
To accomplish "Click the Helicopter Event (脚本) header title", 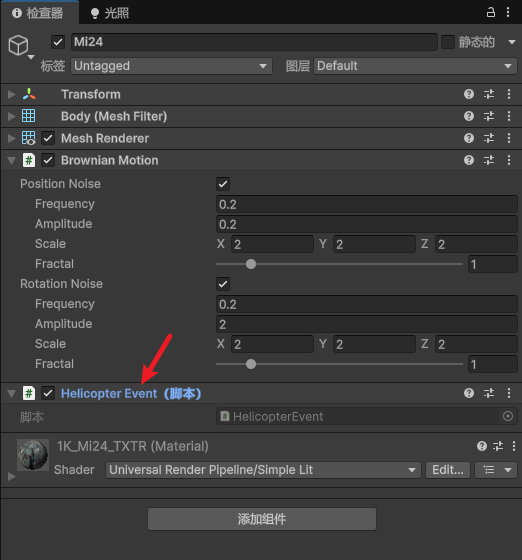I will (x=131, y=394).
